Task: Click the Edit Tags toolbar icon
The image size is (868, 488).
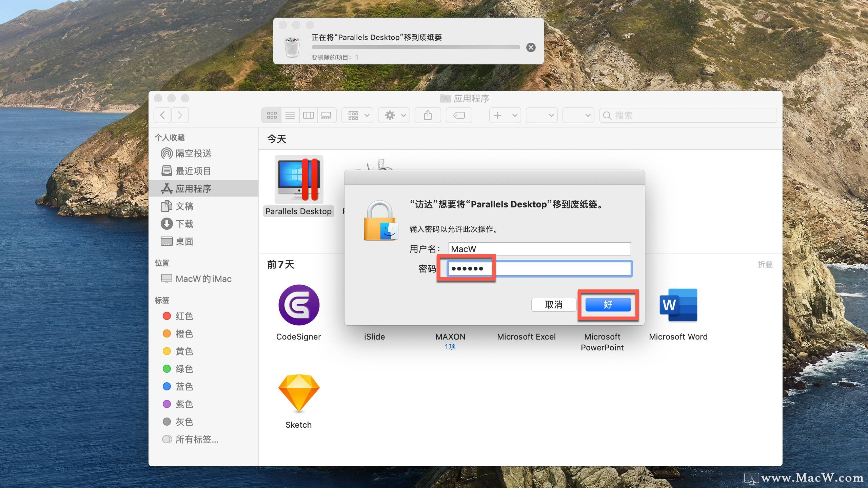Action: [459, 115]
